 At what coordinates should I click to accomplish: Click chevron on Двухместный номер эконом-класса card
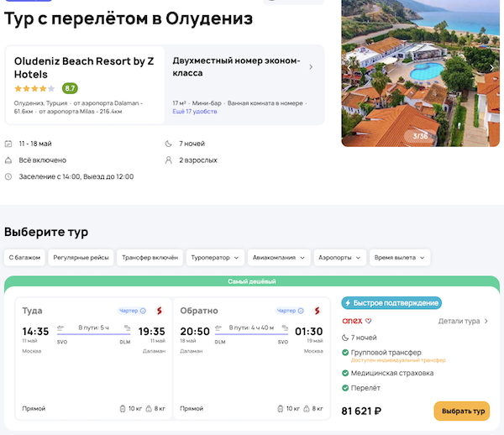point(311,67)
